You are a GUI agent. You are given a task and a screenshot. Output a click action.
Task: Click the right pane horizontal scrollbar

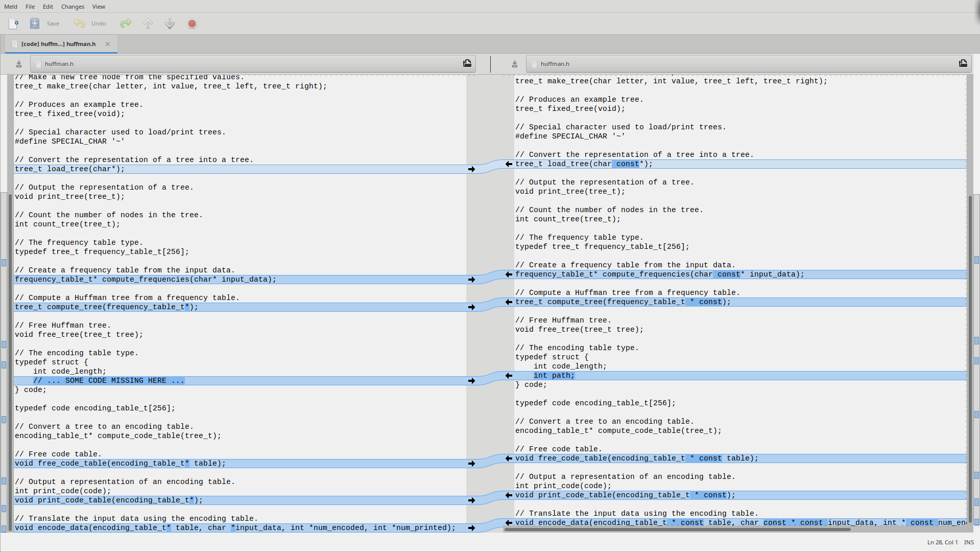click(x=677, y=530)
